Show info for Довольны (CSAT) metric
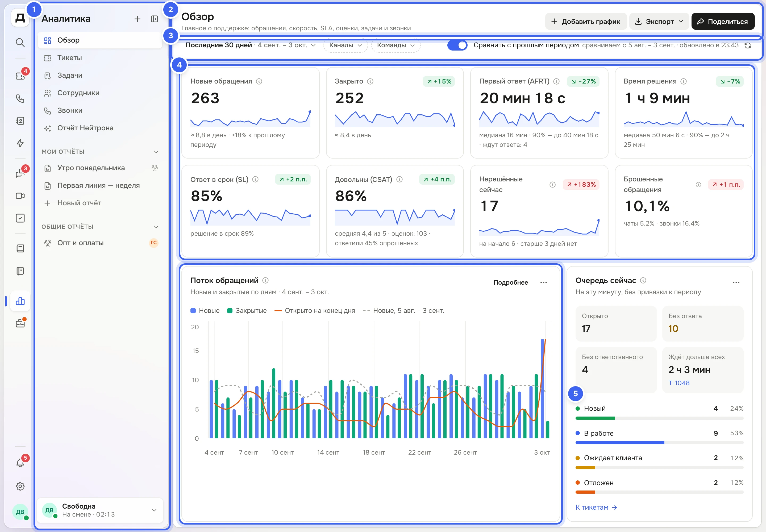The height and width of the screenshot is (532, 766). [x=399, y=179]
